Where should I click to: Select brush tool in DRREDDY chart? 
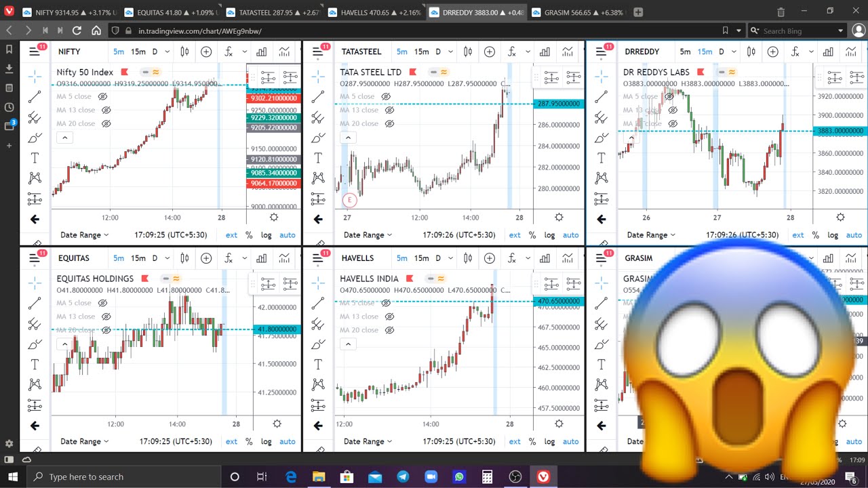tap(601, 138)
